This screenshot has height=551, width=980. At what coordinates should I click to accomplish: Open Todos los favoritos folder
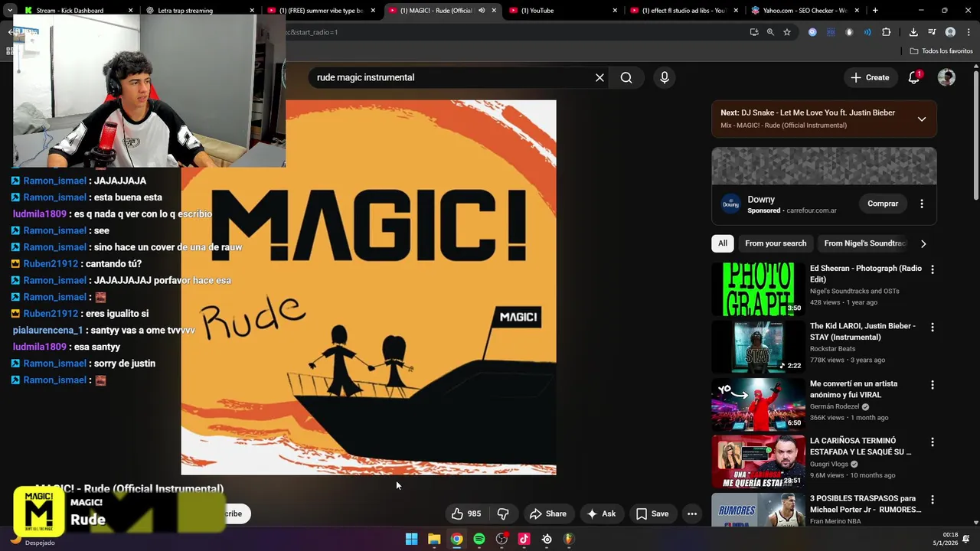coord(941,51)
